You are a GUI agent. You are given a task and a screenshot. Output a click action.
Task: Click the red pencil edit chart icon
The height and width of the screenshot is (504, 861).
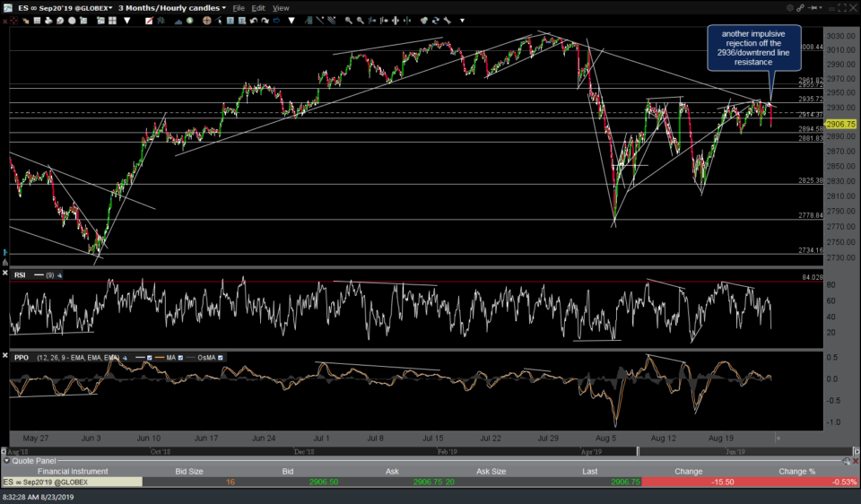coord(149,21)
